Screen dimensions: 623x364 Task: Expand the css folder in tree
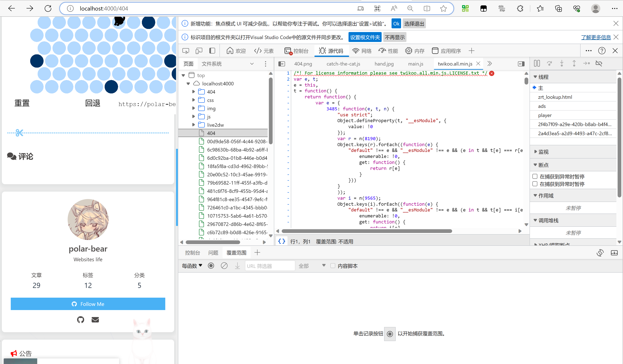[x=194, y=100]
